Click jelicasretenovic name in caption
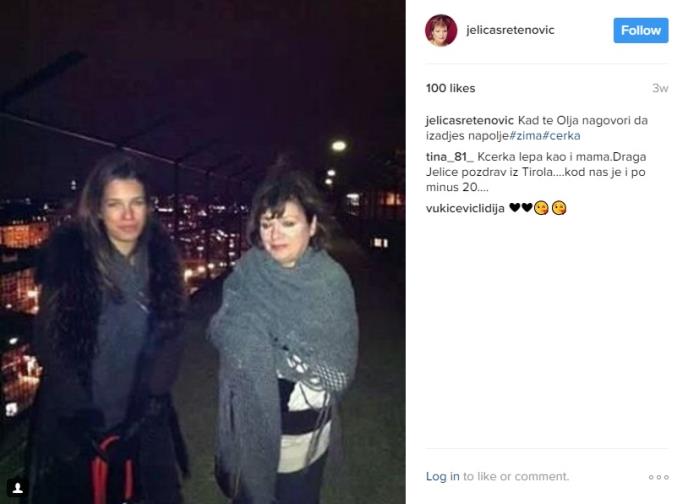688x504 pixels. coord(469,120)
